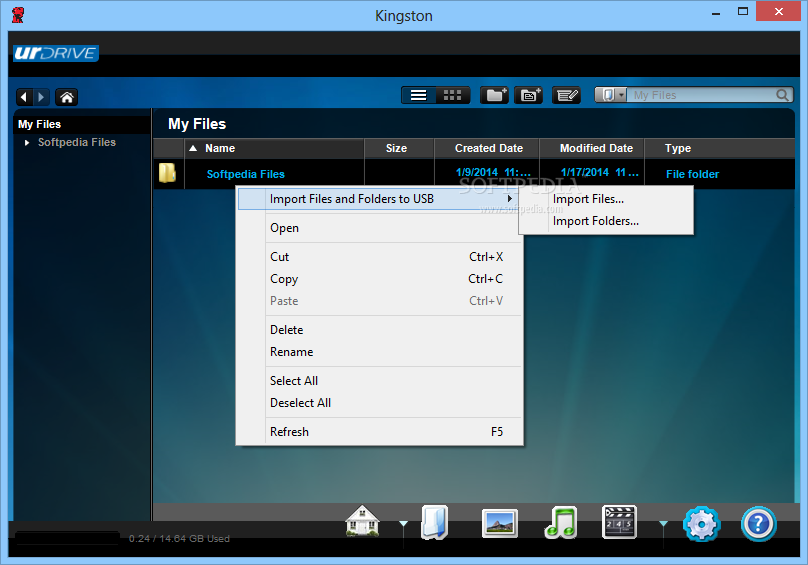
Task: Click the 0.24 / 14.64 GB Used storage text
Action: (x=179, y=539)
